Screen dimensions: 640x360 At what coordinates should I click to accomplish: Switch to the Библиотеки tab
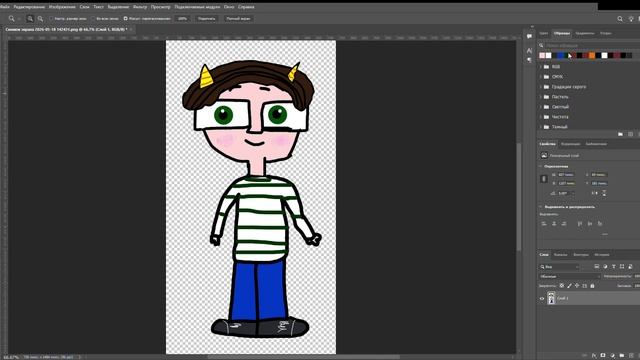coord(596,144)
